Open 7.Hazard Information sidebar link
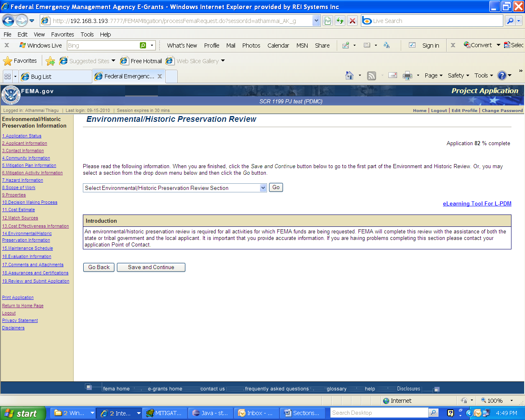This screenshot has width=525, height=420. [23, 180]
